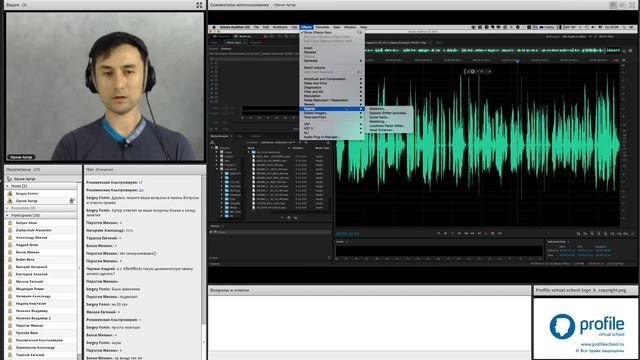640x360 pixels.
Task: Click the Вопросы и ответы pod header
Action: coord(369,290)
